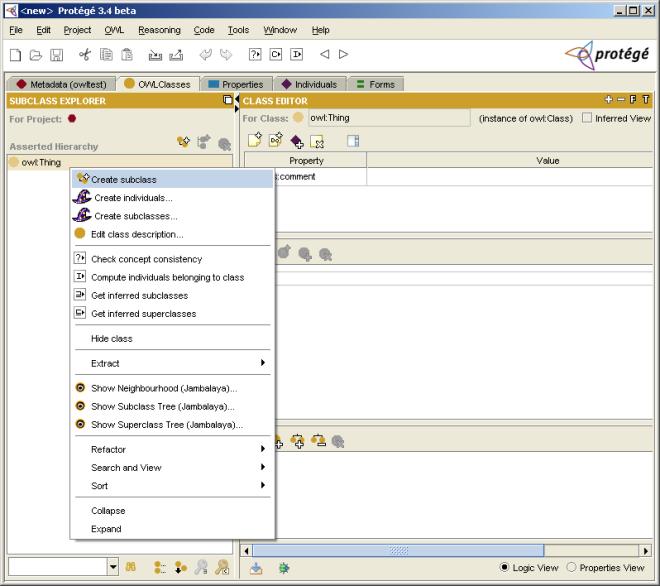660x586 pixels.
Task: Open the OWL menu
Action: coord(114,30)
